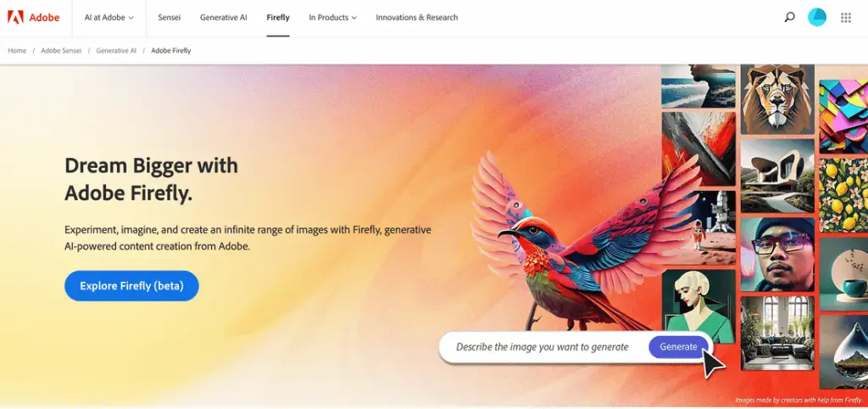
Task: Open Generative AI breadcrumb link
Action: pos(116,50)
